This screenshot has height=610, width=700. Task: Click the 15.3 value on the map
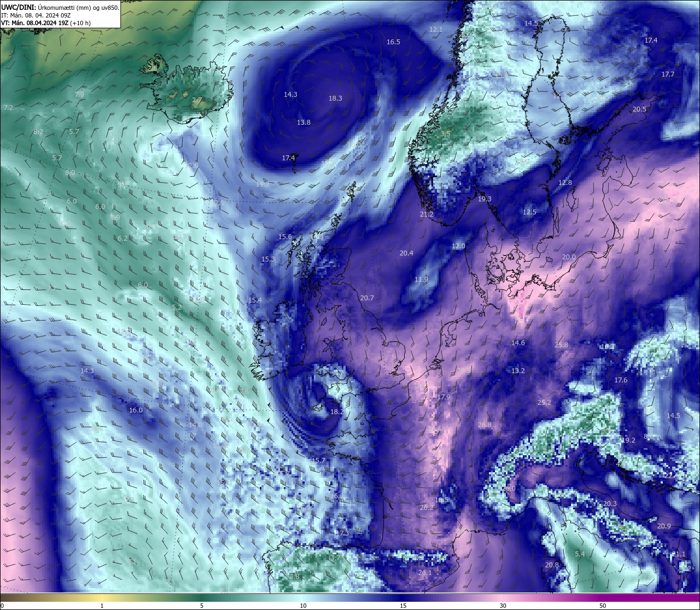pos(268,259)
